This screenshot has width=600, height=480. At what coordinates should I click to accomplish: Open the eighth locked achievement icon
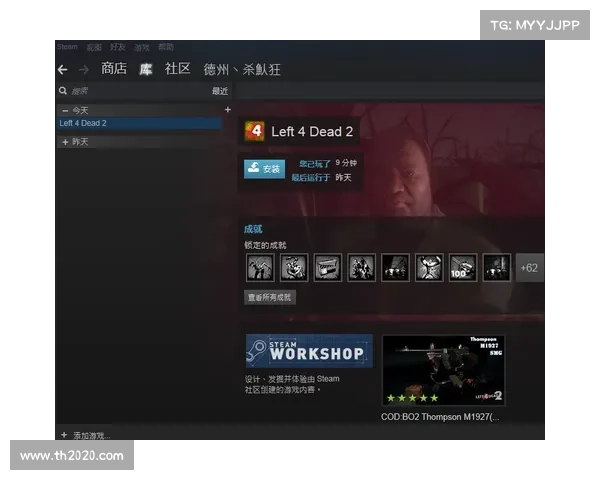click(x=496, y=268)
